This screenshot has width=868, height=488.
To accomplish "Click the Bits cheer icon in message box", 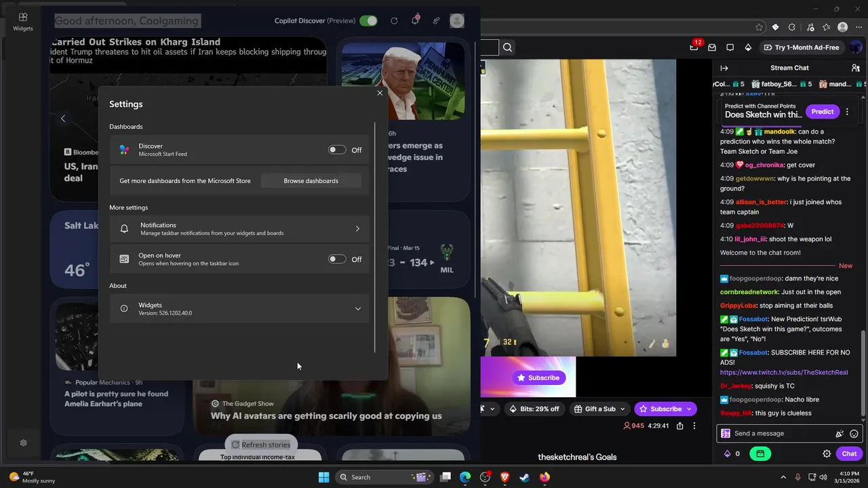I will click(840, 434).
